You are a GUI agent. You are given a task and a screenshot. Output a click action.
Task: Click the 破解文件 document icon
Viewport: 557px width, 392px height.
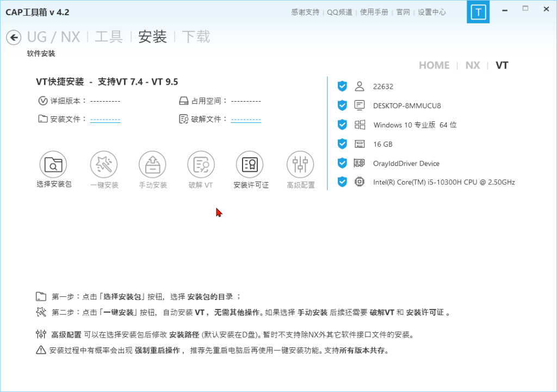[184, 119]
